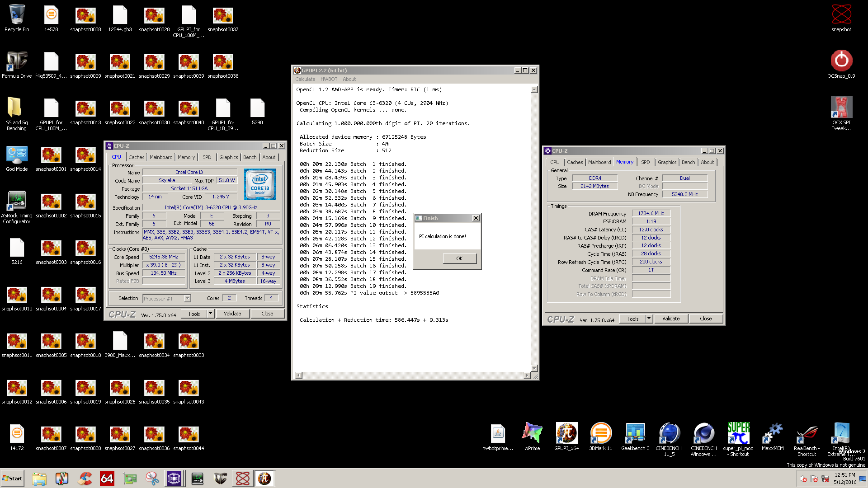This screenshot has height=488, width=868.
Task: Open the Recycle Bin desktop icon
Action: click(x=17, y=18)
